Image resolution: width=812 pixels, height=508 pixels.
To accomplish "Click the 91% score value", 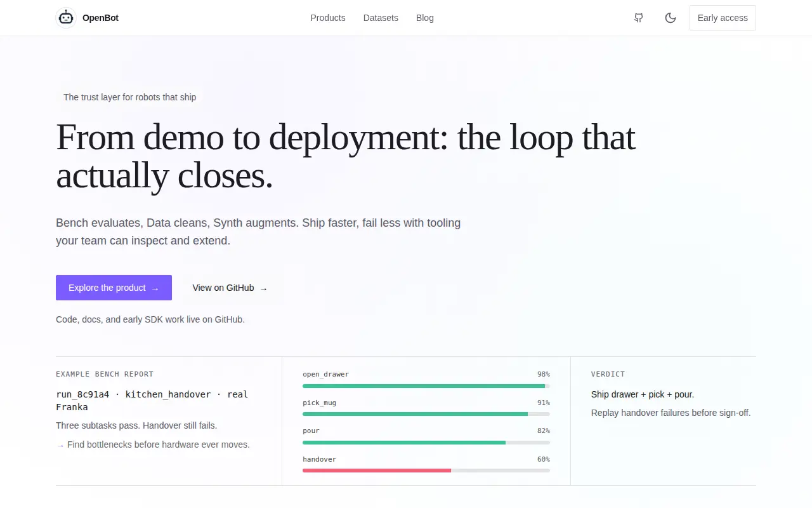I will (544, 403).
